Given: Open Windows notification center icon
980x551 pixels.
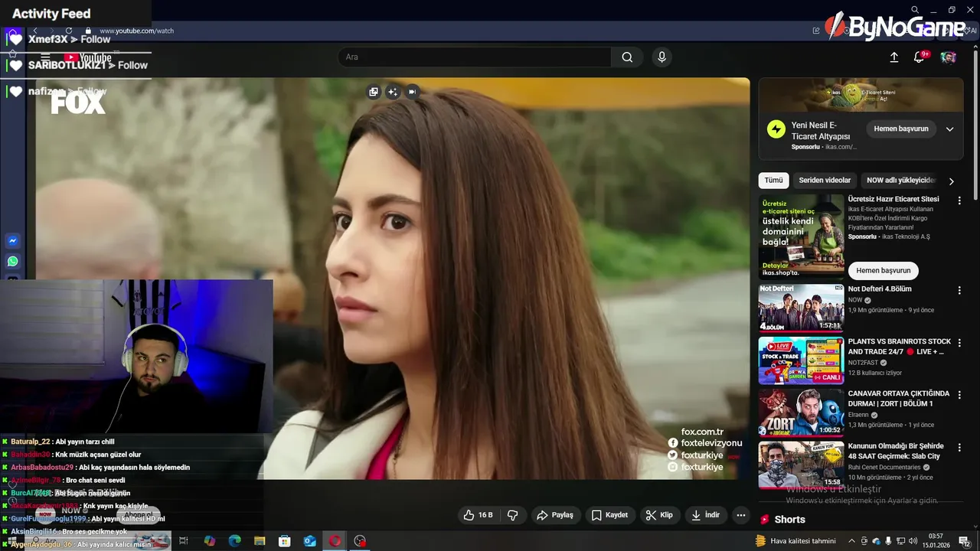Looking at the screenshot, I should [x=964, y=541].
